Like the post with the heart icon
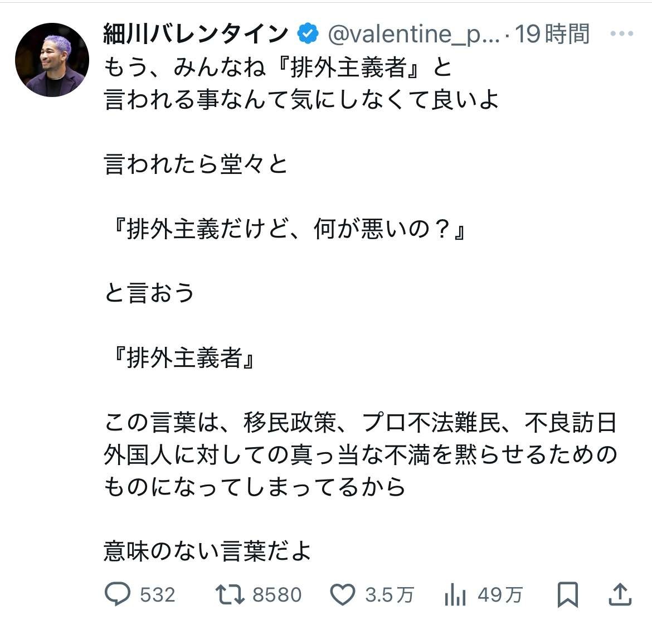Viewport: 652px width, 644px height. pos(343,594)
